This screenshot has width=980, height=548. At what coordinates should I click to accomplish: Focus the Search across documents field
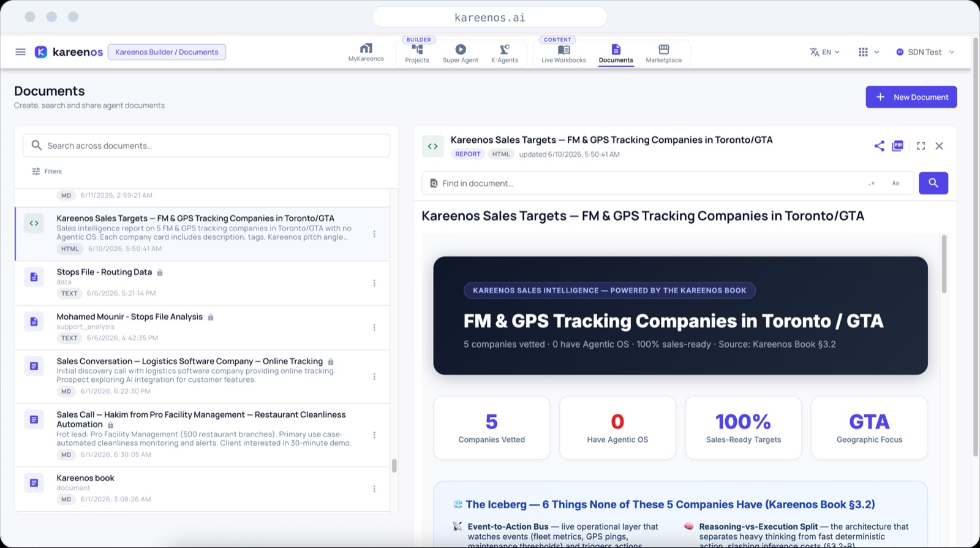[206, 145]
